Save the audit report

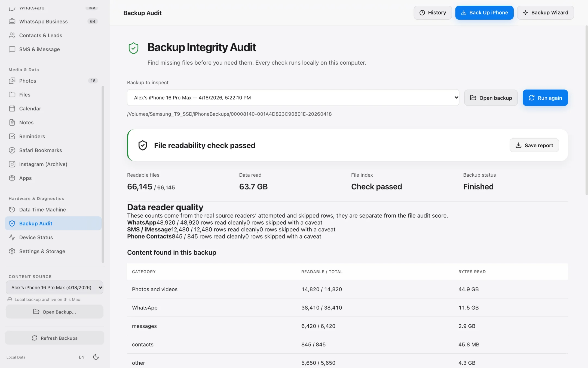tap(534, 145)
